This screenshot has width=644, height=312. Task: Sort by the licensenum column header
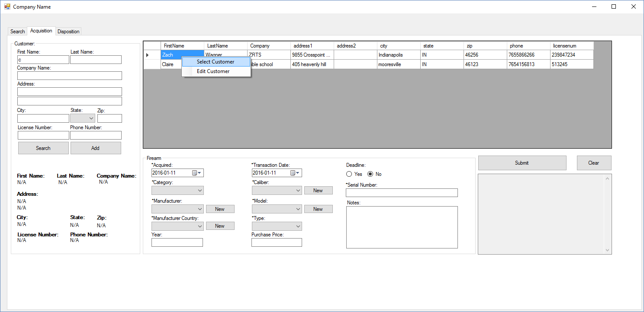coord(572,46)
